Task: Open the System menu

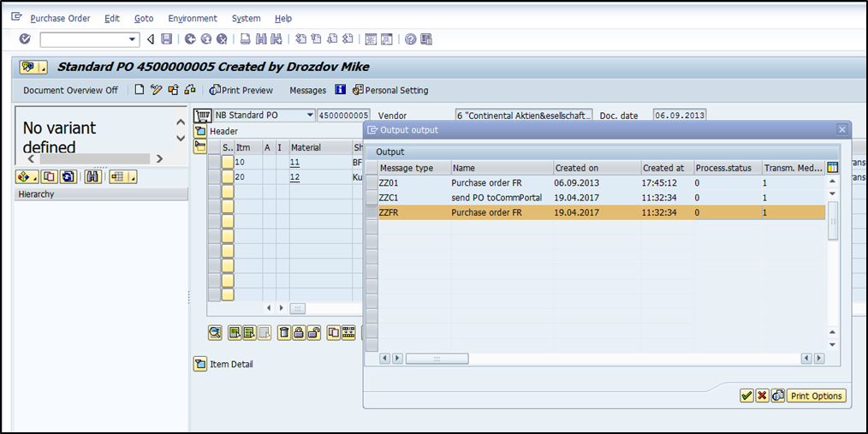Action: pos(246,18)
